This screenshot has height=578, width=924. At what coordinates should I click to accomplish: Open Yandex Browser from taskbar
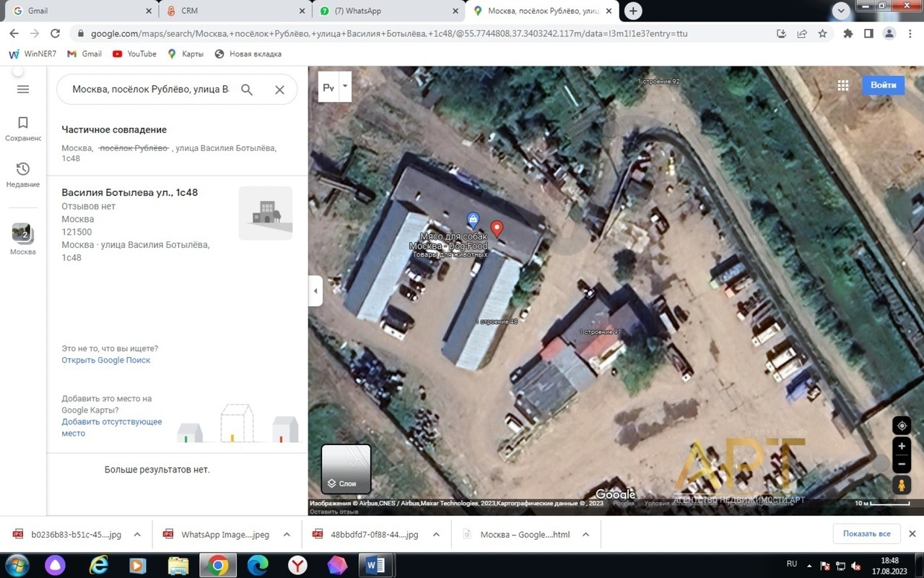(297, 565)
